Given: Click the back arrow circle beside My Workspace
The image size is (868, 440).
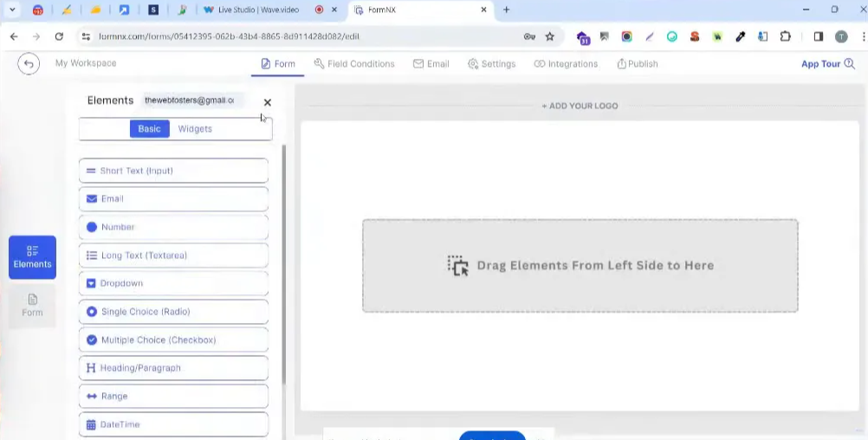Looking at the screenshot, I should (29, 63).
